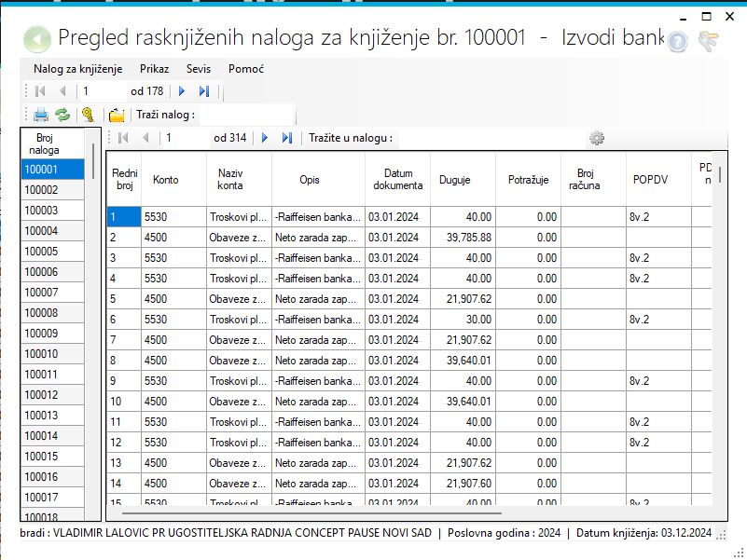Select order 100002 in the list
Viewport: 747px width, 560px height.
[52, 190]
